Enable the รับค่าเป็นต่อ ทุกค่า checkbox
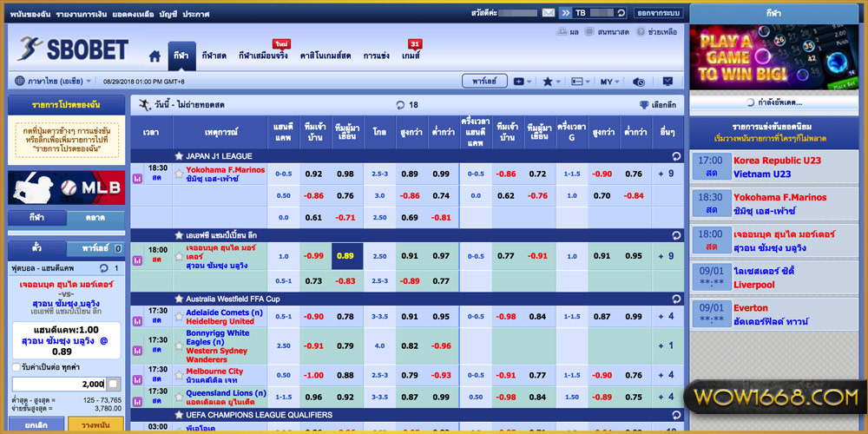The height and width of the screenshot is (434, 868). pos(15,366)
